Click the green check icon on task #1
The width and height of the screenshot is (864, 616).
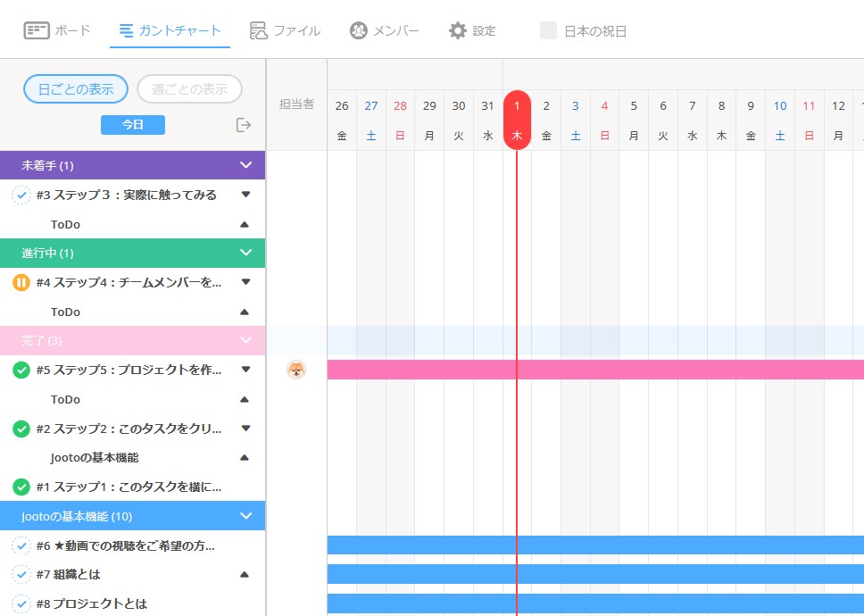pos(21,487)
